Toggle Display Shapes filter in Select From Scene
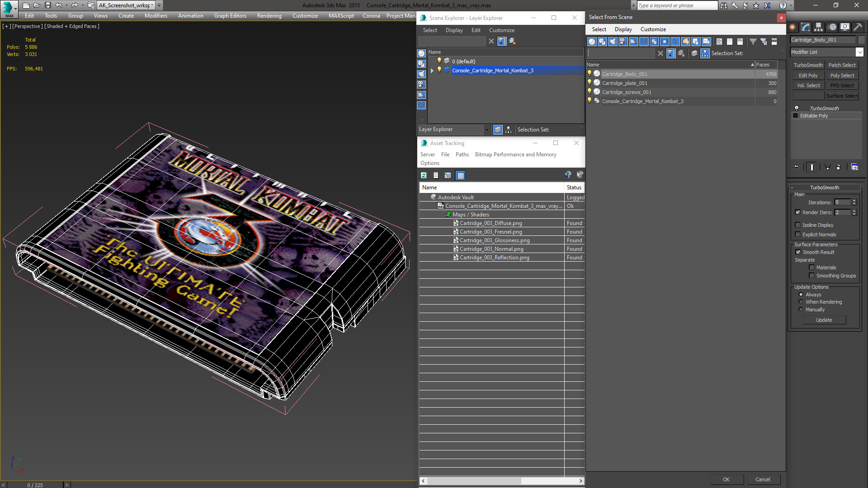868x488 pixels. pyautogui.click(x=602, y=42)
